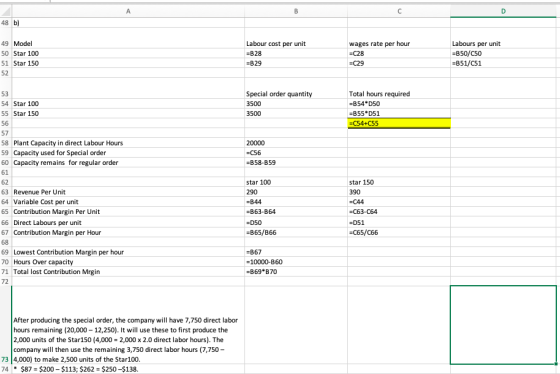Image resolution: width=560 pixels, height=374 pixels.
Task: Click cell with formula =B69*B70
Action: click(x=296, y=271)
